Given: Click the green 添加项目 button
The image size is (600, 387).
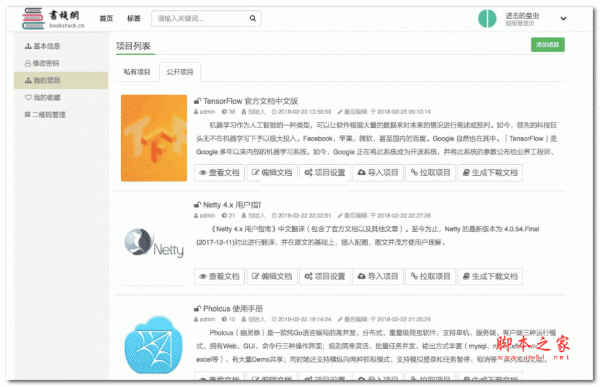Looking at the screenshot, I should pos(548,45).
